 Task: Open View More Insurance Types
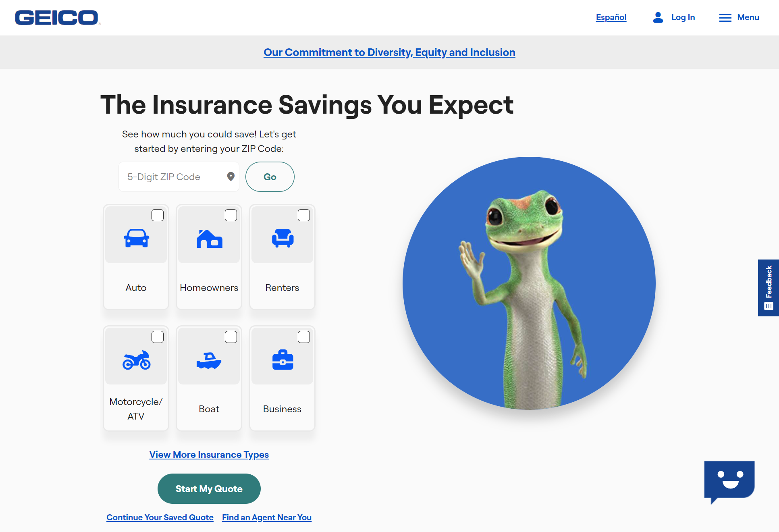[x=208, y=455]
